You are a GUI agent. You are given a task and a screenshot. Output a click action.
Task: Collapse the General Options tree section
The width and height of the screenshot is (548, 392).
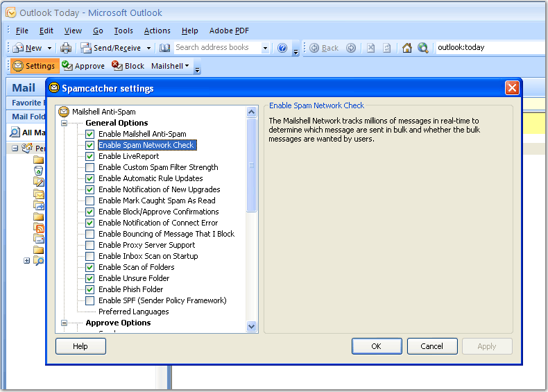[x=65, y=123]
